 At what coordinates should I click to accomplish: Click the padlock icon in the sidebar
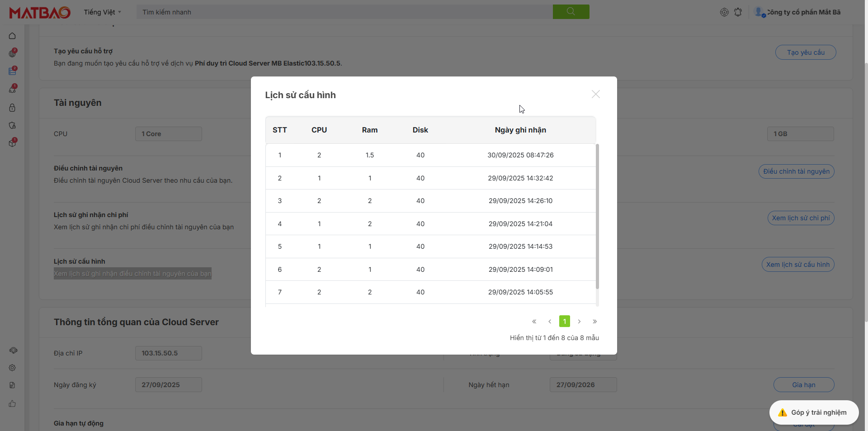(12, 108)
